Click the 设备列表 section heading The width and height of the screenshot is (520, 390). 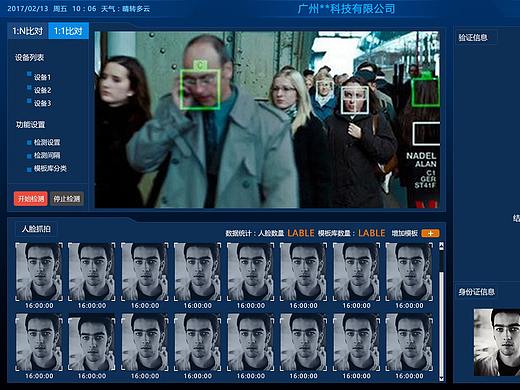(x=29, y=58)
